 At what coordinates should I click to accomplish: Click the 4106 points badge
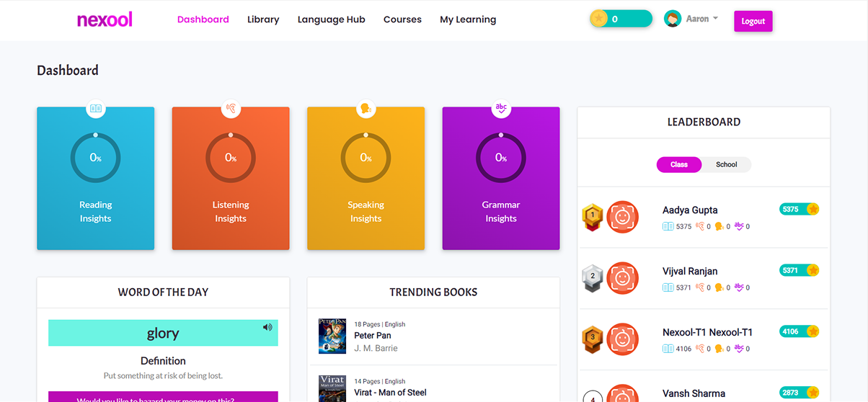(x=800, y=331)
